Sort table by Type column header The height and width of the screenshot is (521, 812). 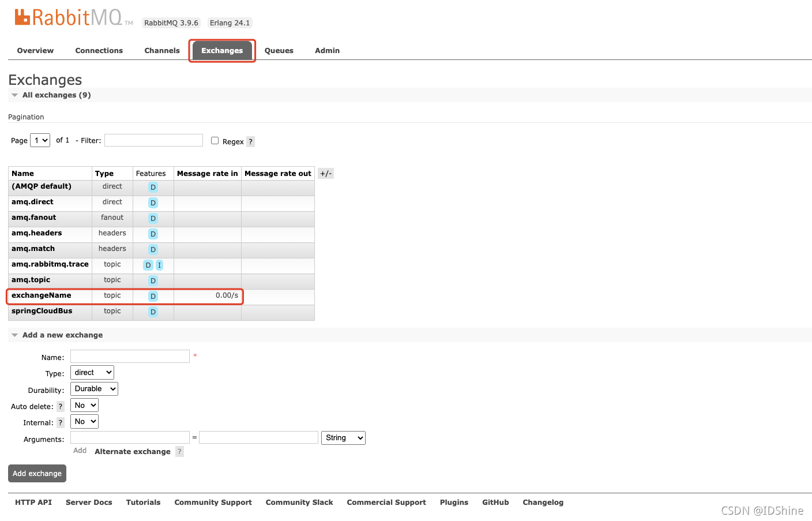coord(104,174)
